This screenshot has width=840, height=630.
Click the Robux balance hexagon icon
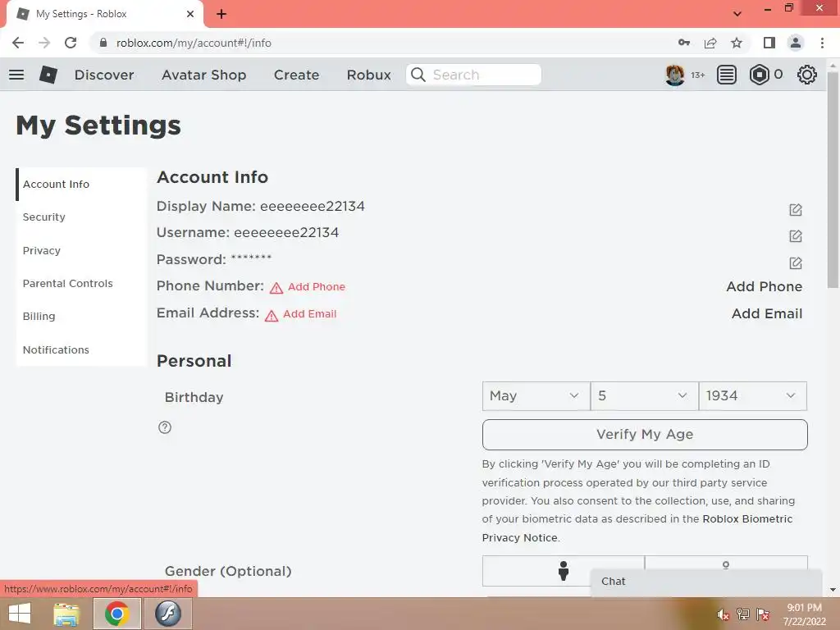(x=759, y=75)
